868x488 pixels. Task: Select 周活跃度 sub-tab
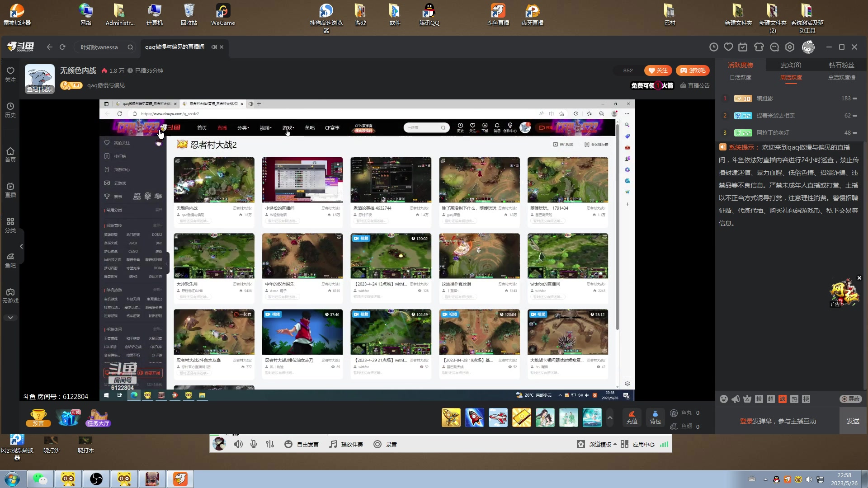tap(791, 78)
